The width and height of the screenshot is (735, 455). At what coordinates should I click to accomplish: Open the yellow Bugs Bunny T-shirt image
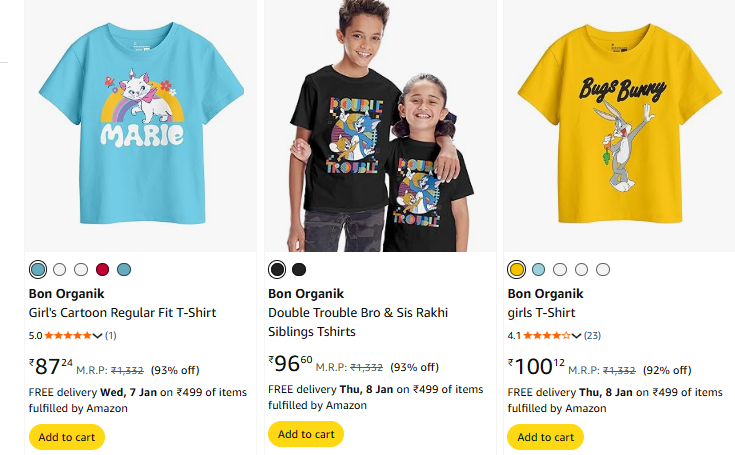(x=619, y=125)
